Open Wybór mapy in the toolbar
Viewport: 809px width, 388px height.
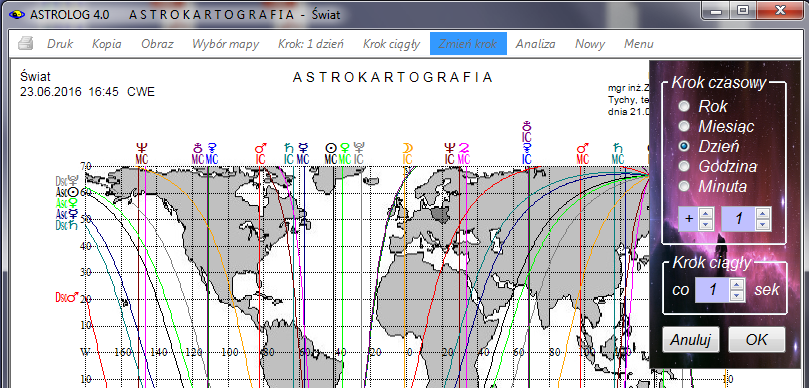(225, 44)
